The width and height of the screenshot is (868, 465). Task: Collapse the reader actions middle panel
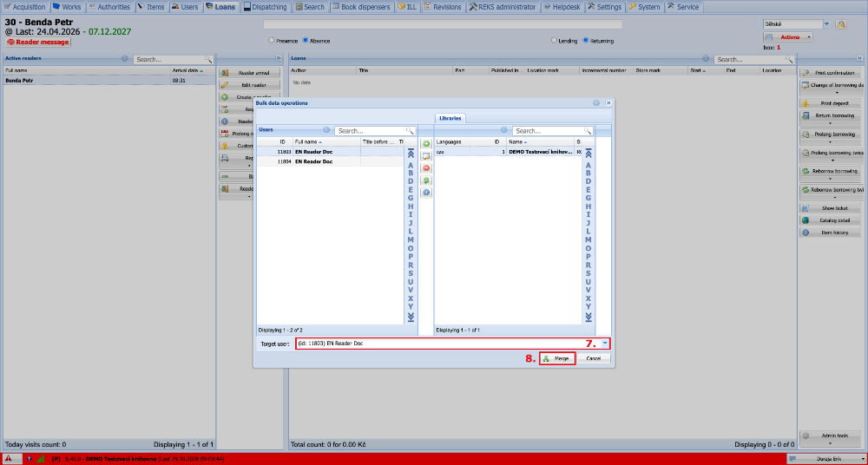click(x=278, y=58)
